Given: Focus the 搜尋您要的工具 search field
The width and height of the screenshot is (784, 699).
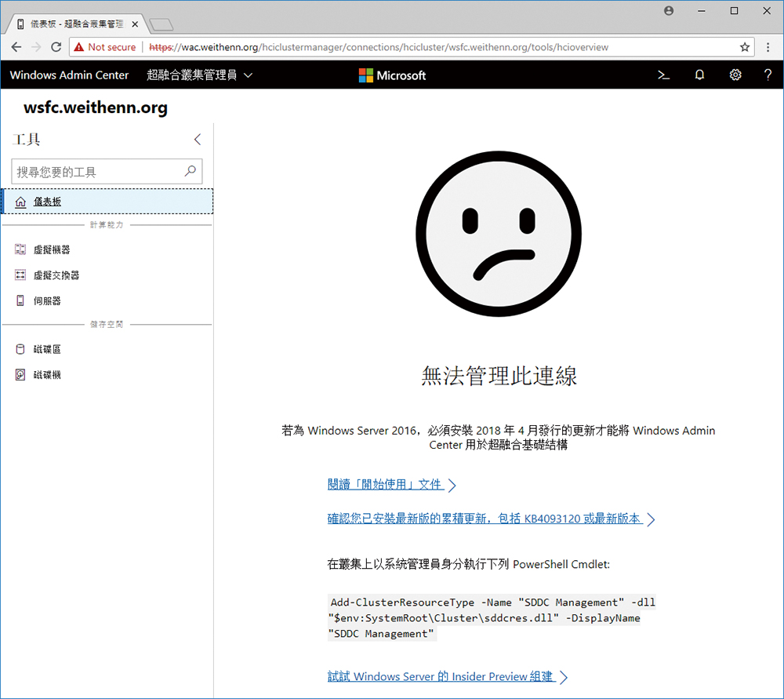Looking at the screenshot, I should [x=107, y=172].
